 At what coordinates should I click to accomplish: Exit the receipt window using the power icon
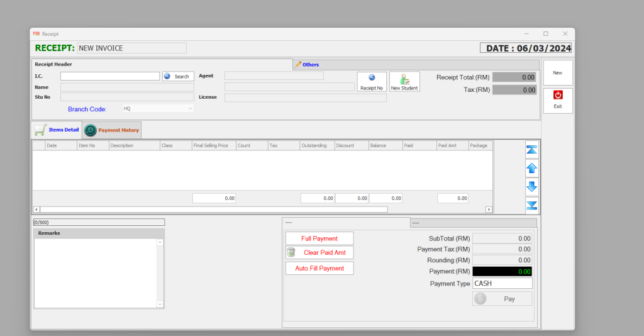coord(558,100)
